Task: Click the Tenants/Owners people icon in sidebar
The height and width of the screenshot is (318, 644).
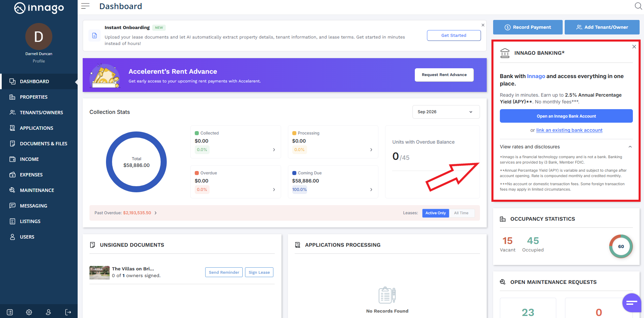Action: pos(12,113)
